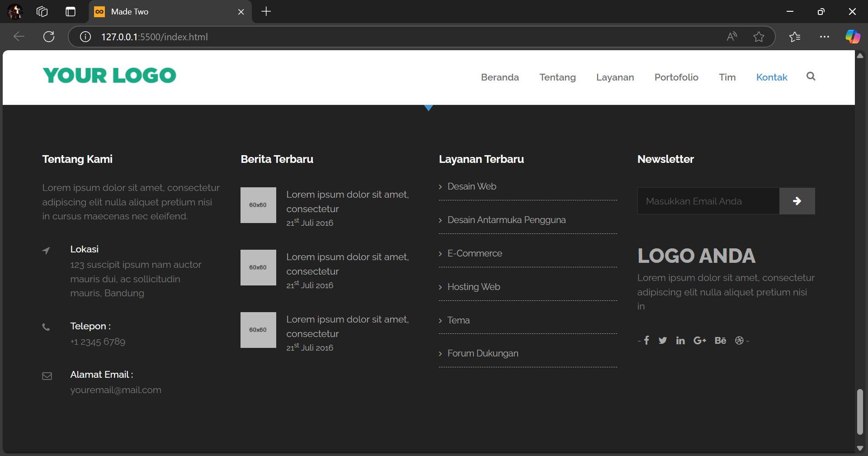Open the Dribbble social icon
The width and height of the screenshot is (868, 456).
pos(739,340)
